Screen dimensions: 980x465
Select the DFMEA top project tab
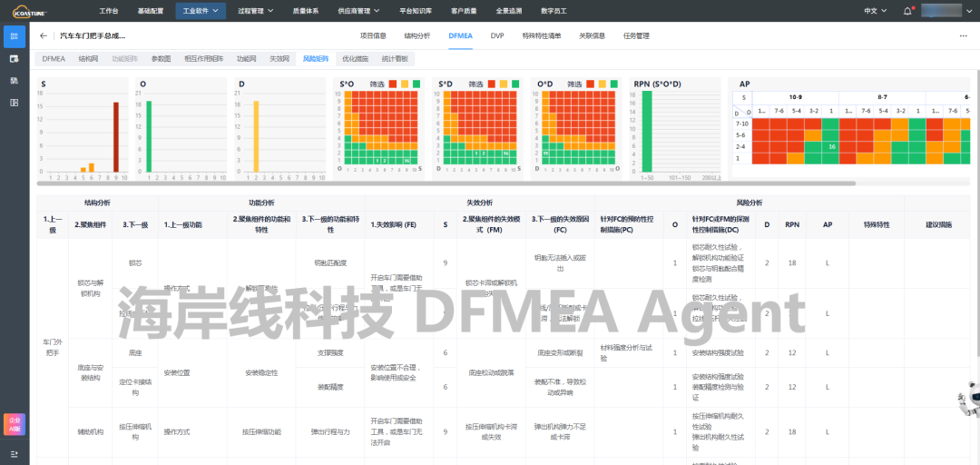pyautogui.click(x=461, y=36)
